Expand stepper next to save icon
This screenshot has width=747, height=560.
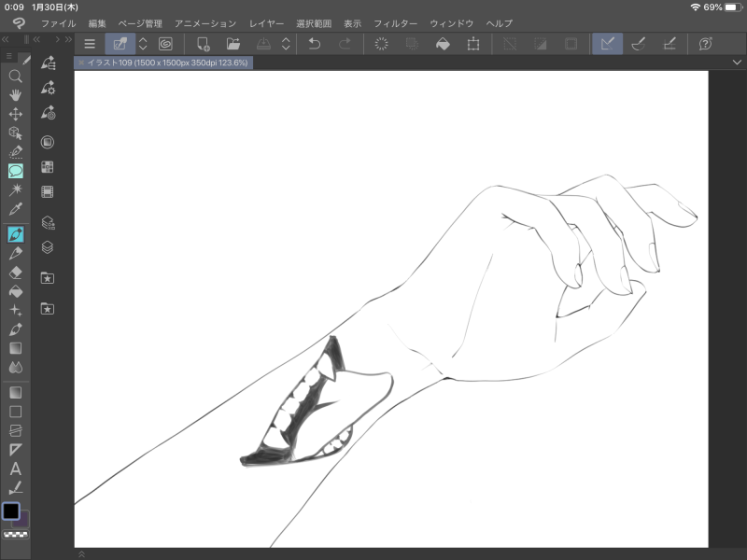point(286,44)
